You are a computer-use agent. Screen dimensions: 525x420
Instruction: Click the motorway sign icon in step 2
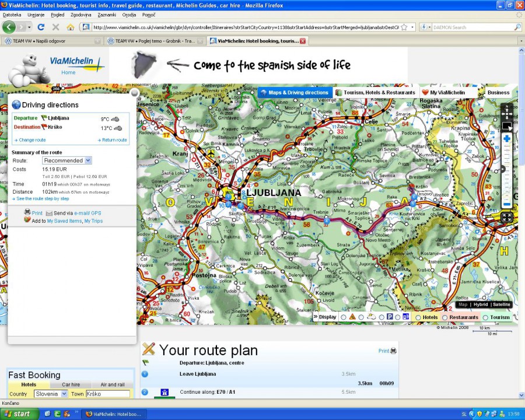pyautogui.click(x=164, y=392)
